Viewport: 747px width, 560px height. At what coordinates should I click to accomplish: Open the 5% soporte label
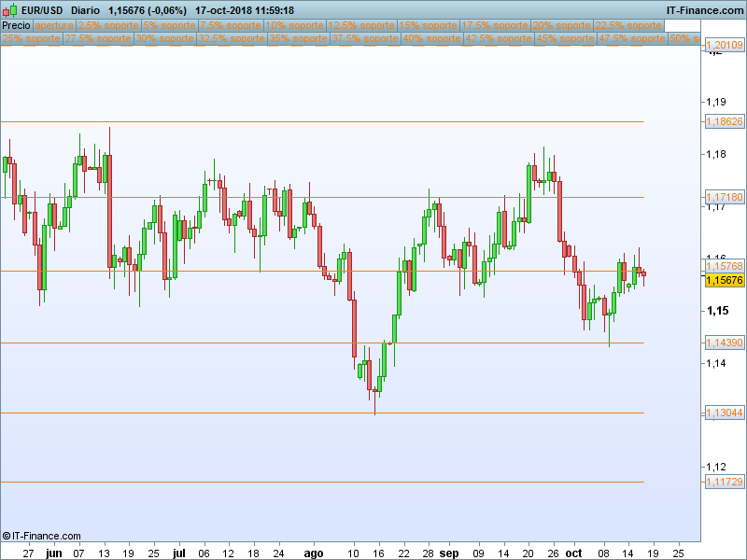pos(169,25)
